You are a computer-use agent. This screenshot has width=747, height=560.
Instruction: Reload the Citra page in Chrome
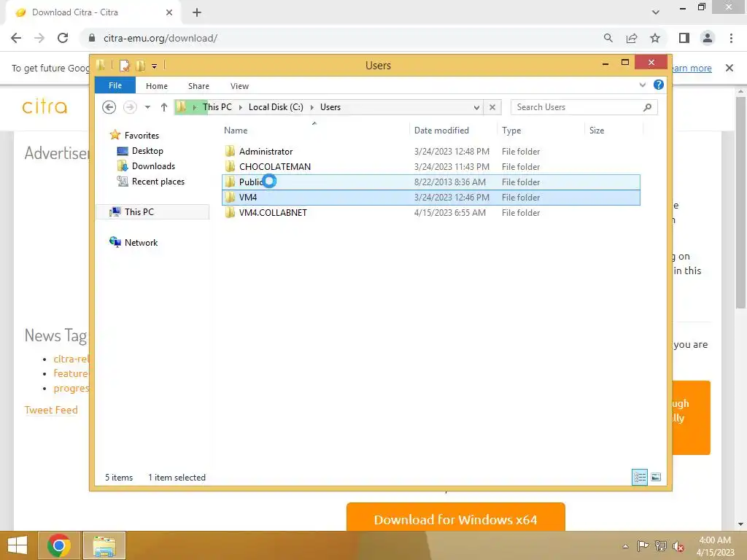pos(63,38)
